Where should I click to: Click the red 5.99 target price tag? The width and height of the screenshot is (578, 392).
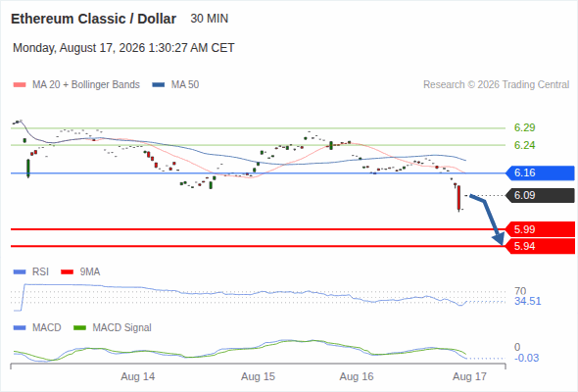(540, 229)
